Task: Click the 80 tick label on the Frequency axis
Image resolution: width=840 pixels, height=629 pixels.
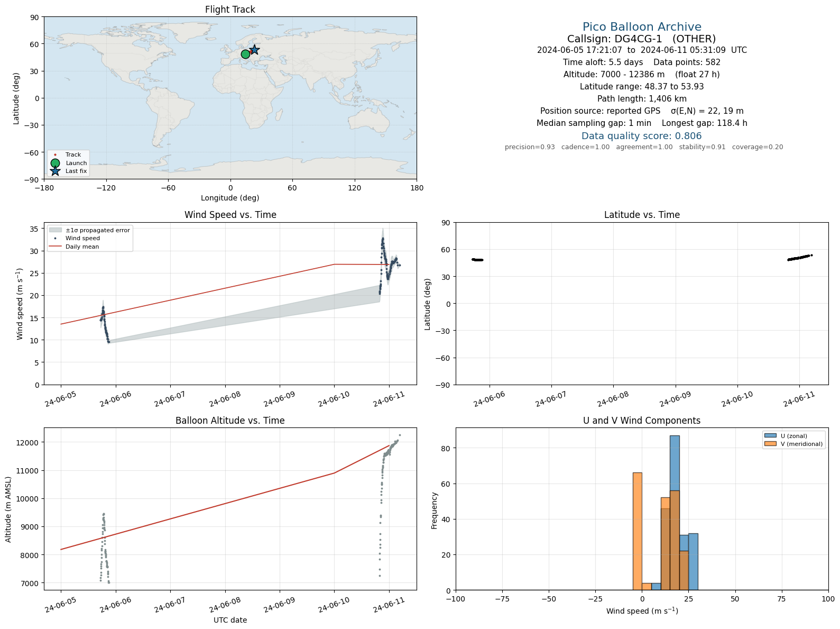Action: point(446,448)
